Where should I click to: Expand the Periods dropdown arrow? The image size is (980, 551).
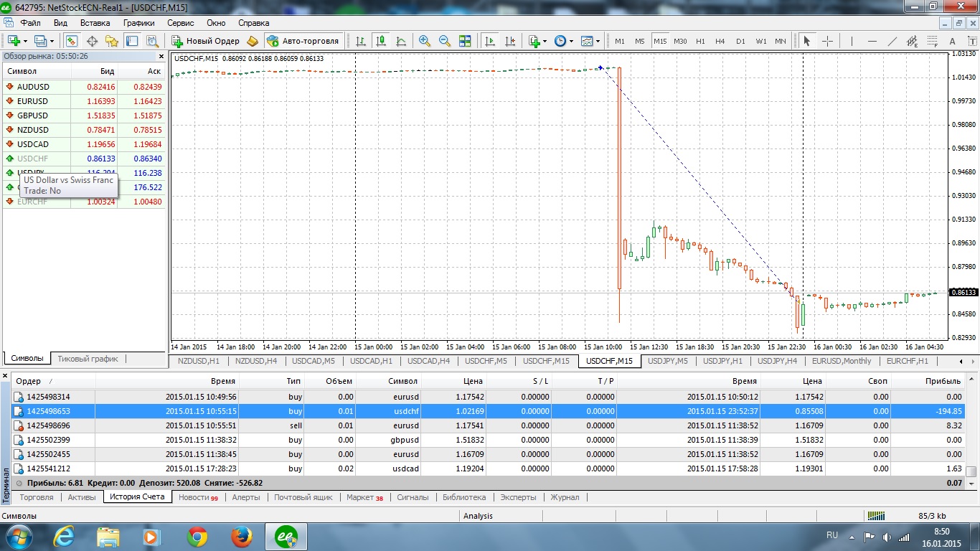(x=572, y=41)
